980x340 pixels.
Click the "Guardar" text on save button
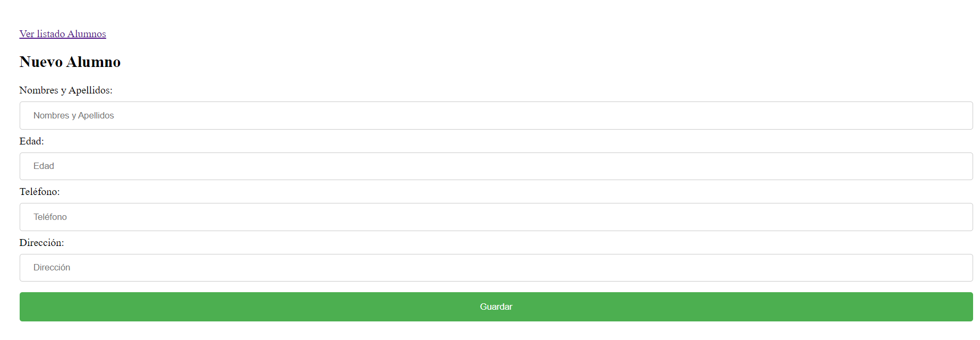pyautogui.click(x=496, y=307)
